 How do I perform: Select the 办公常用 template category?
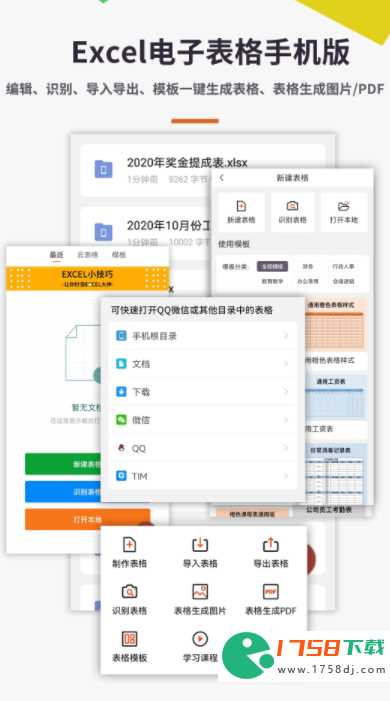click(x=308, y=281)
